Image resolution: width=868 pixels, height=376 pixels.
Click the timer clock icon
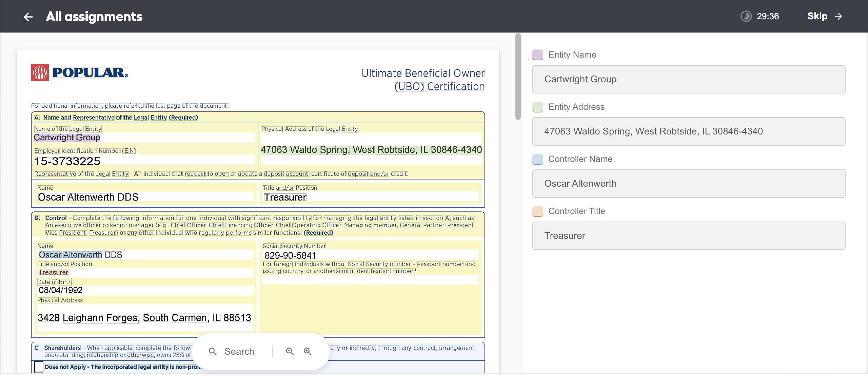(746, 16)
